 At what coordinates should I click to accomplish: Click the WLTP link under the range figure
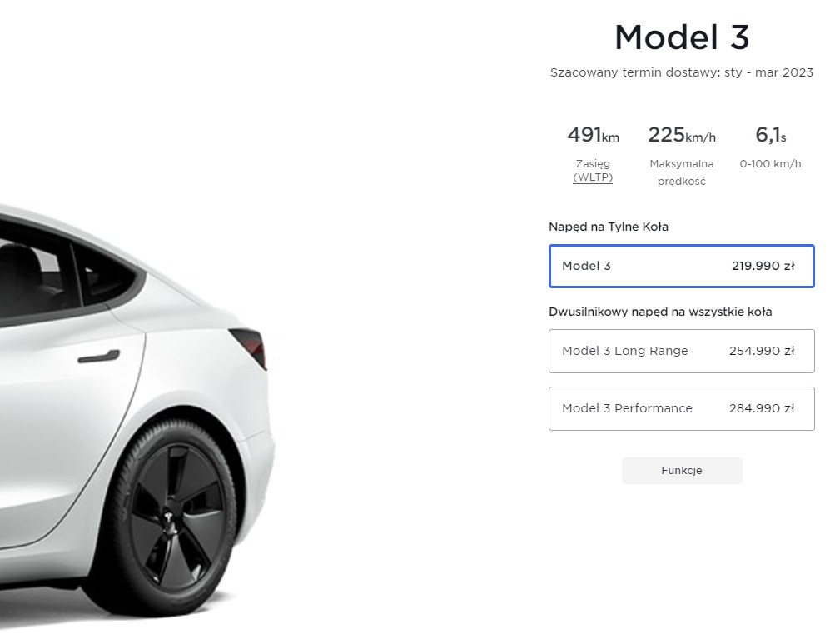pyautogui.click(x=593, y=177)
